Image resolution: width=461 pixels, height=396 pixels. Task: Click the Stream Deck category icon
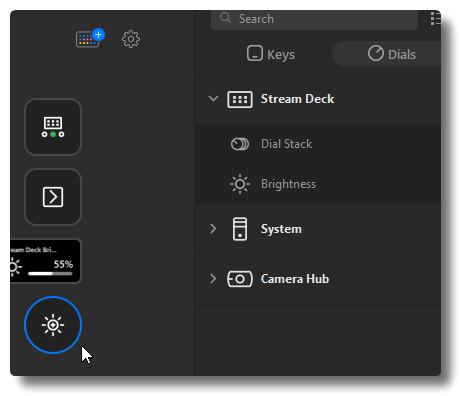240,99
